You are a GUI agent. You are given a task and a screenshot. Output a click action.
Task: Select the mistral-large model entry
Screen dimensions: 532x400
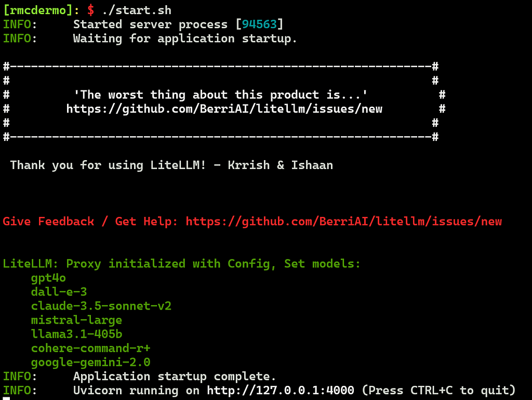(x=76, y=320)
